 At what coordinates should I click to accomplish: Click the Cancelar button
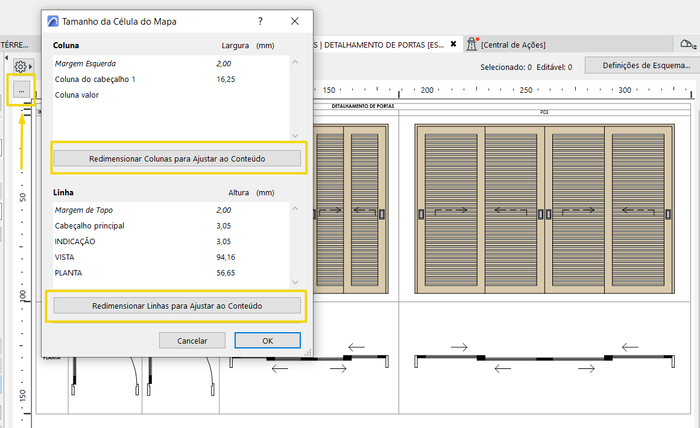[191, 340]
